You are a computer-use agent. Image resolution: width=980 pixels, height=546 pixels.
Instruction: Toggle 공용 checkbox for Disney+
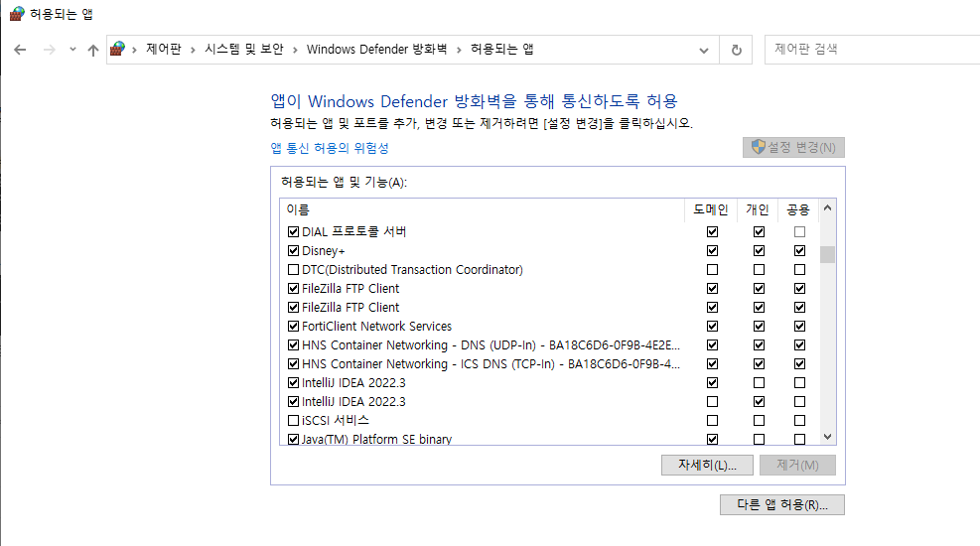[799, 250]
